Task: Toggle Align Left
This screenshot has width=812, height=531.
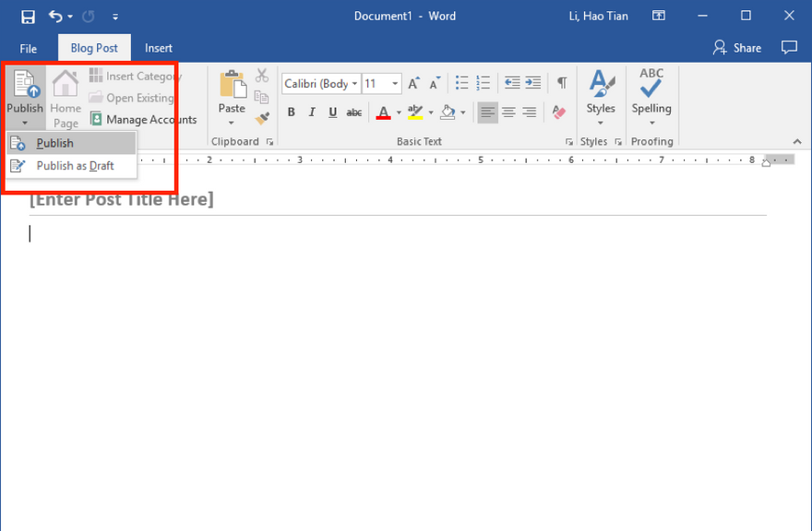Action: pos(487,112)
